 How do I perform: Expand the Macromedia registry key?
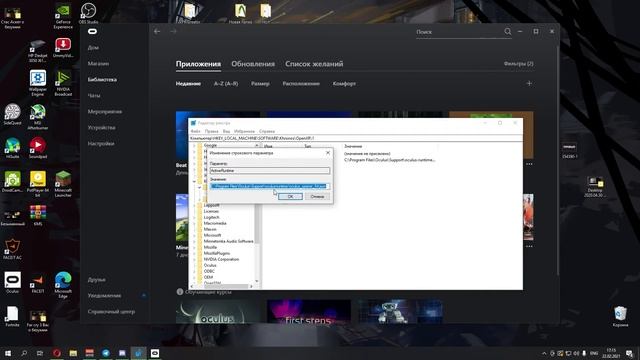[194, 223]
